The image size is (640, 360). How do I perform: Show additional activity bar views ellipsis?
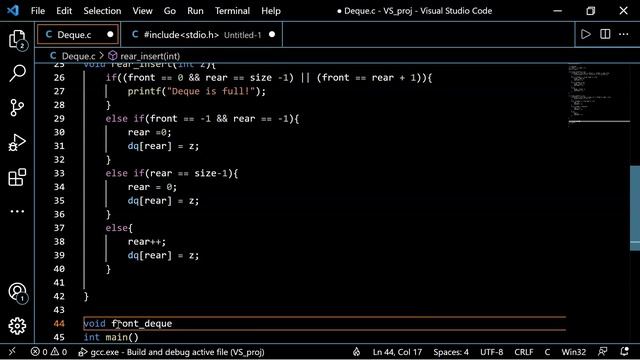coord(17,211)
